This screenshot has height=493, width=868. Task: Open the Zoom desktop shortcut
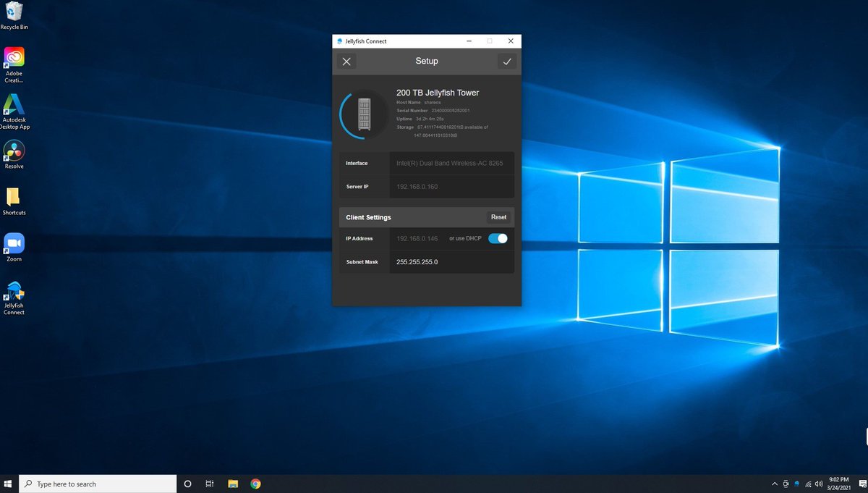14,248
